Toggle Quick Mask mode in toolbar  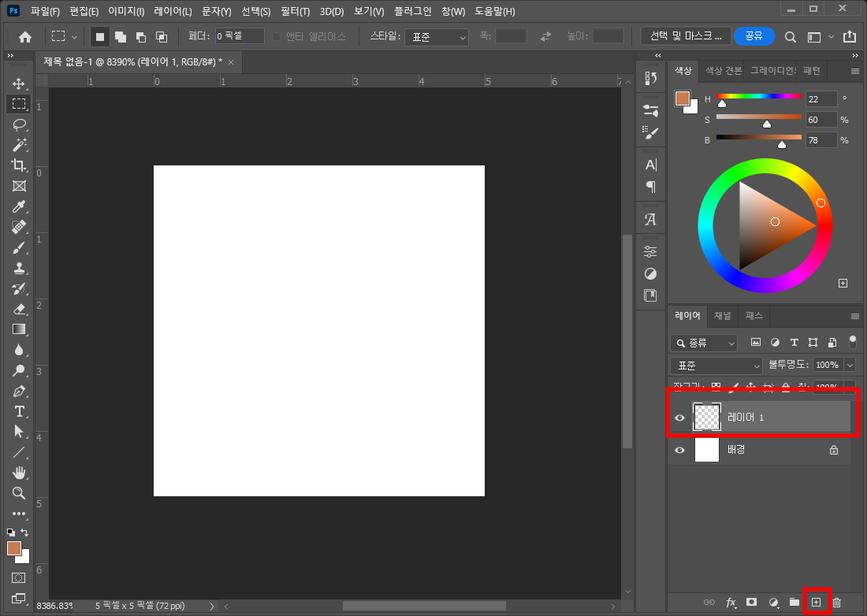coord(18,578)
